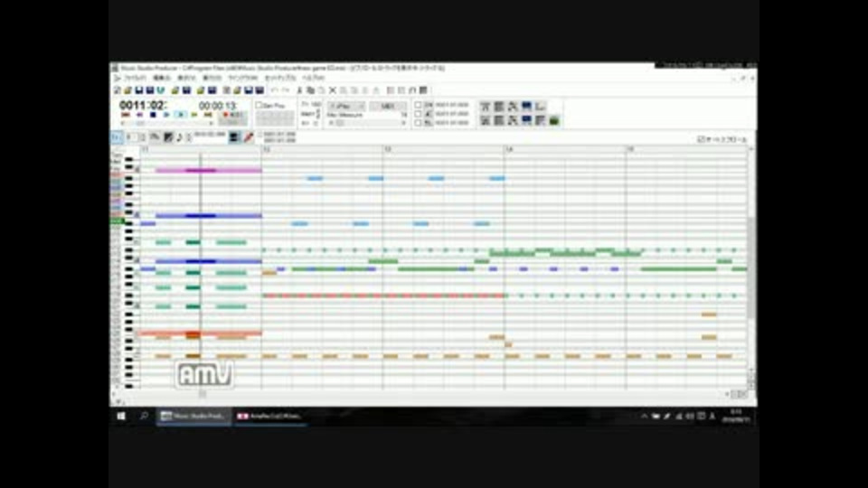Viewport: 868px width, 488px height.
Task: Click the button right of the Play dropdown
Action: pyautogui.click(x=388, y=106)
